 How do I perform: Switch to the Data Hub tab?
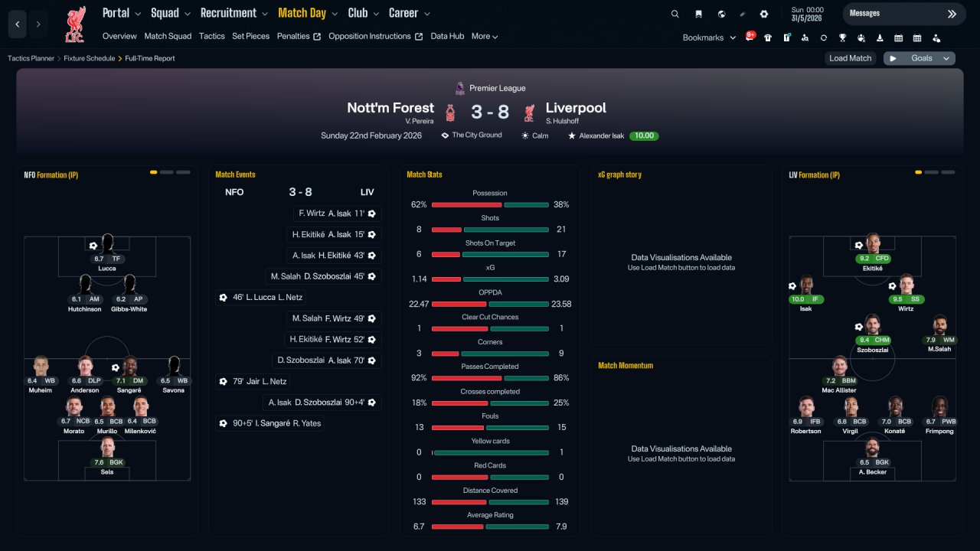point(447,36)
